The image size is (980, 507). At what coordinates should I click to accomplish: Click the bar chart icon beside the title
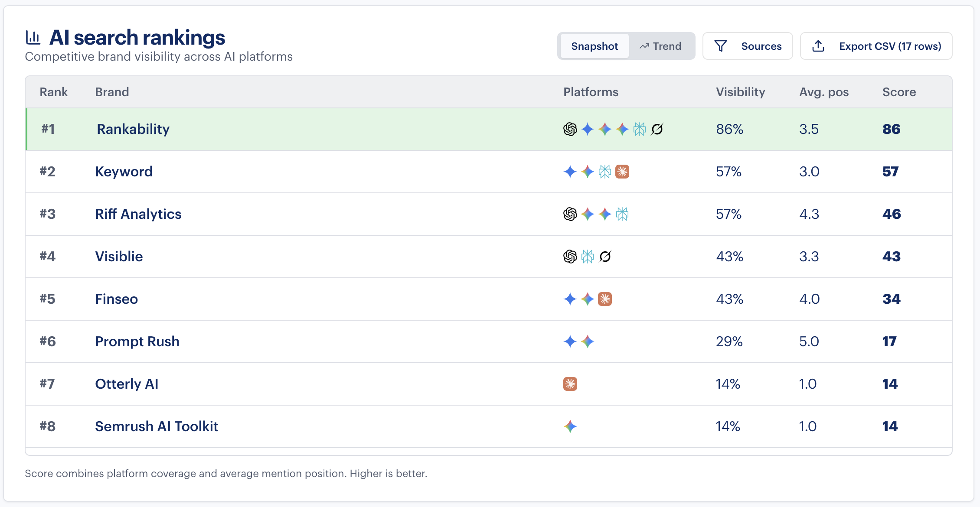click(x=33, y=38)
